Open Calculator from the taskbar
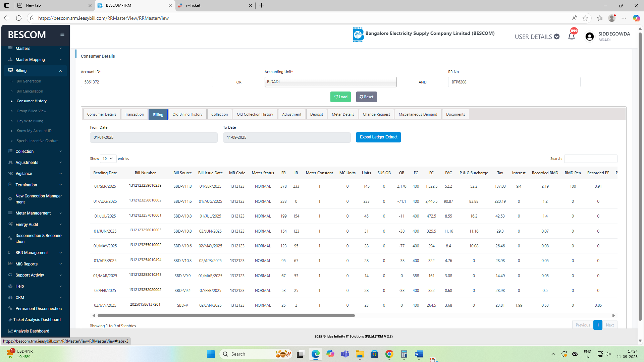The height and width of the screenshot is (362, 644). coord(404,354)
